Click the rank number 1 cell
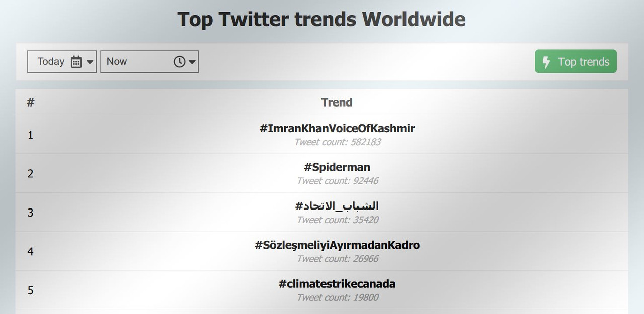 [x=31, y=135]
